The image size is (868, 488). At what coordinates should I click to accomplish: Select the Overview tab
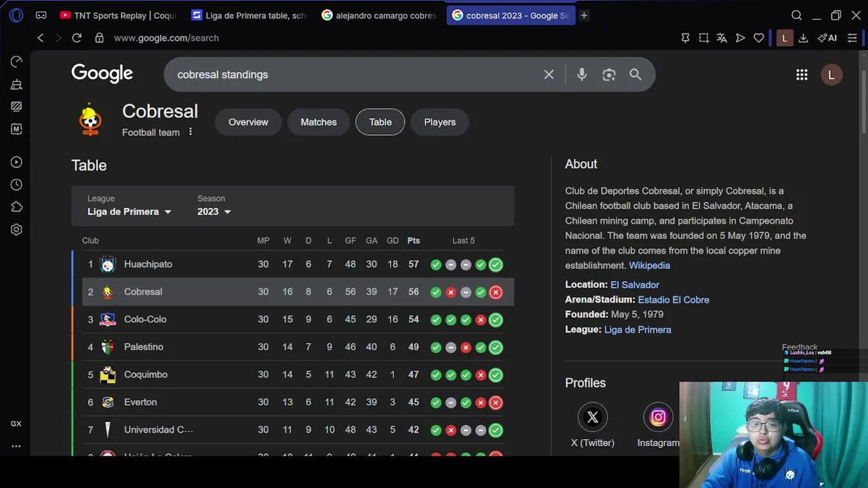coord(248,122)
